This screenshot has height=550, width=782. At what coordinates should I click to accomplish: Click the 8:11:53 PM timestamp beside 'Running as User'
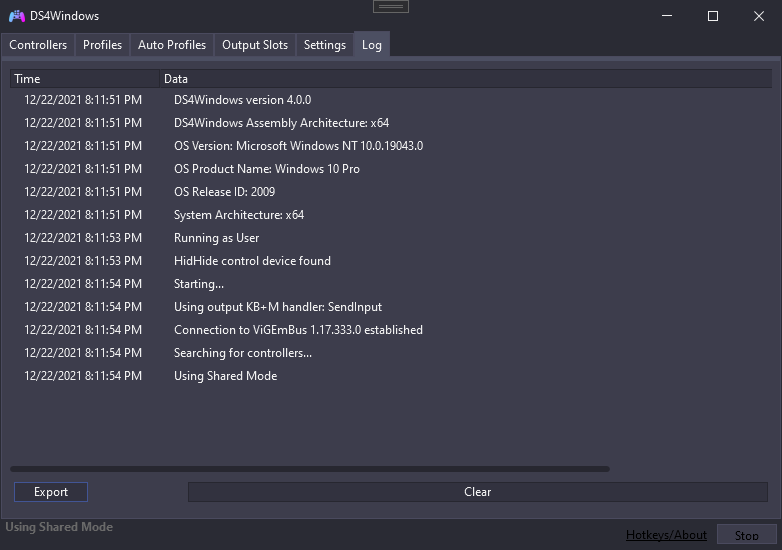[x=83, y=238]
